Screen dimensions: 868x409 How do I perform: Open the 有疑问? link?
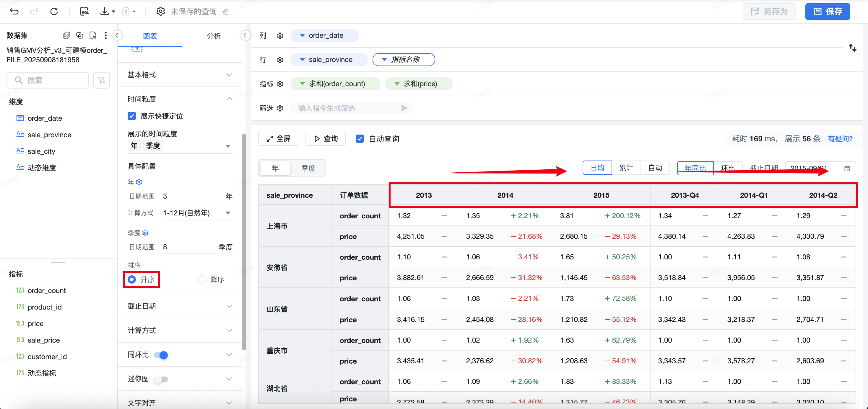(x=840, y=139)
